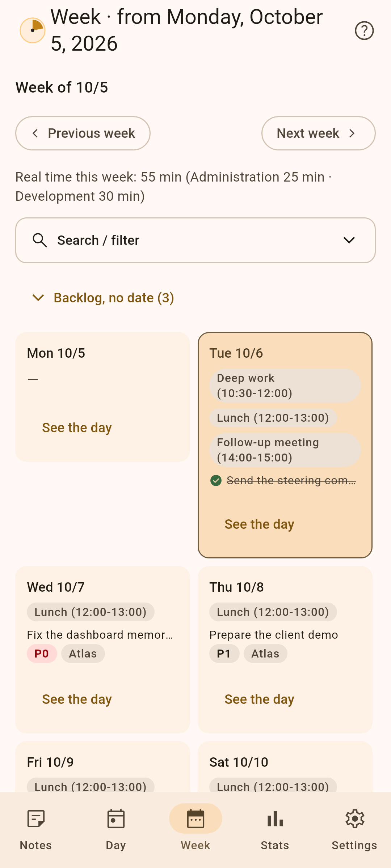Open Stats bar chart icon

click(x=275, y=819)
